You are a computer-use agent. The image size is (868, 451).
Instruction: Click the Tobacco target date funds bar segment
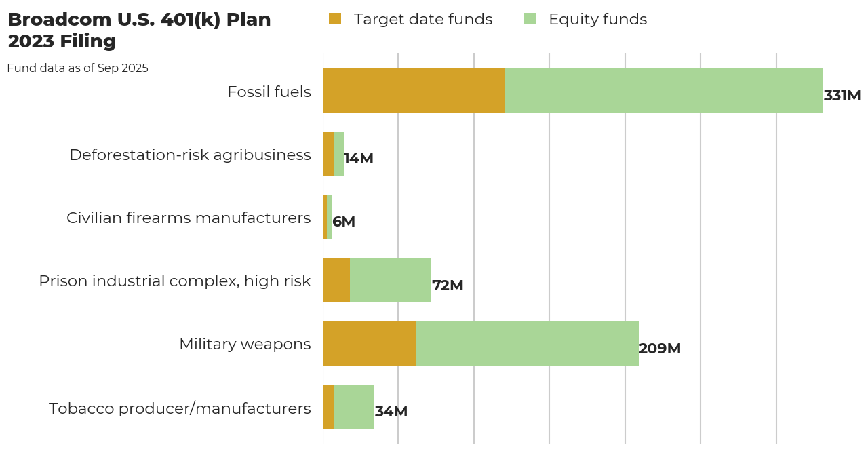point(328,406)
